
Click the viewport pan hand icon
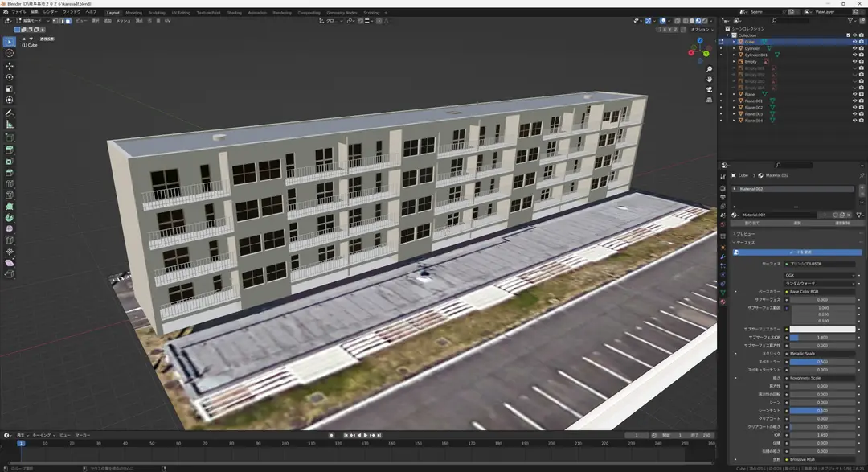click(x=709, y=80)
